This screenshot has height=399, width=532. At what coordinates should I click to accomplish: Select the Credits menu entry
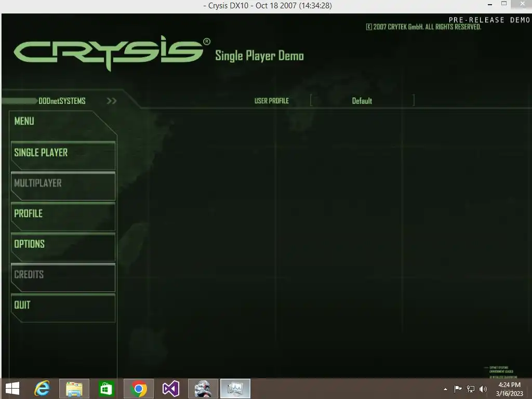63,277
